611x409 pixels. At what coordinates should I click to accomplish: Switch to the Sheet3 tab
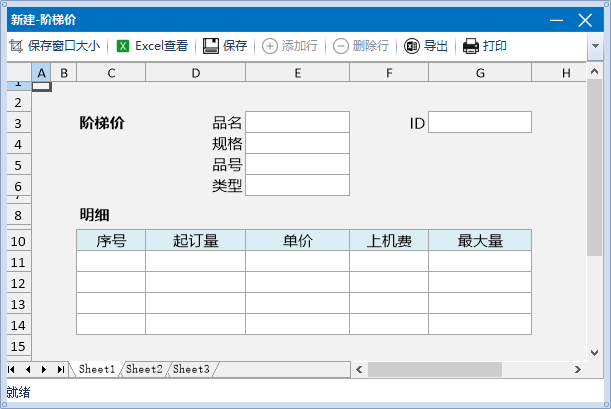pos(190,369)
